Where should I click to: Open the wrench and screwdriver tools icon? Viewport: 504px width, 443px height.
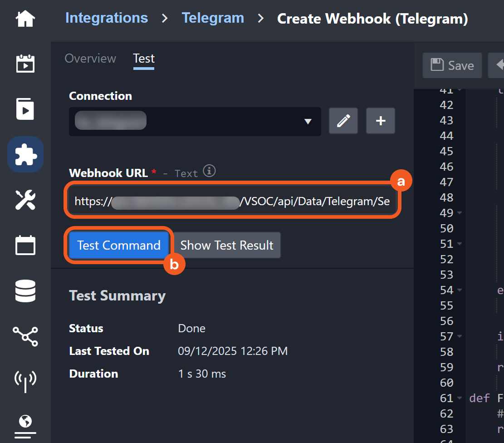click(x=25, y=200)
